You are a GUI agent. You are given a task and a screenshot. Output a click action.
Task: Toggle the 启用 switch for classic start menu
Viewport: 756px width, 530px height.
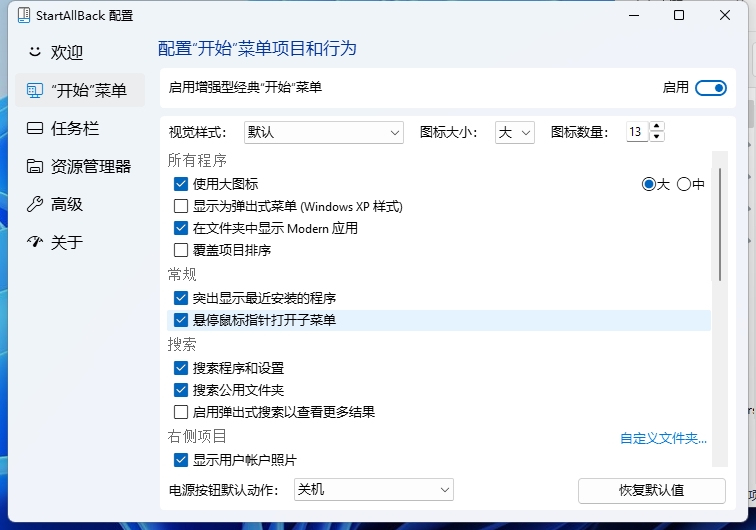click(711, 88)
